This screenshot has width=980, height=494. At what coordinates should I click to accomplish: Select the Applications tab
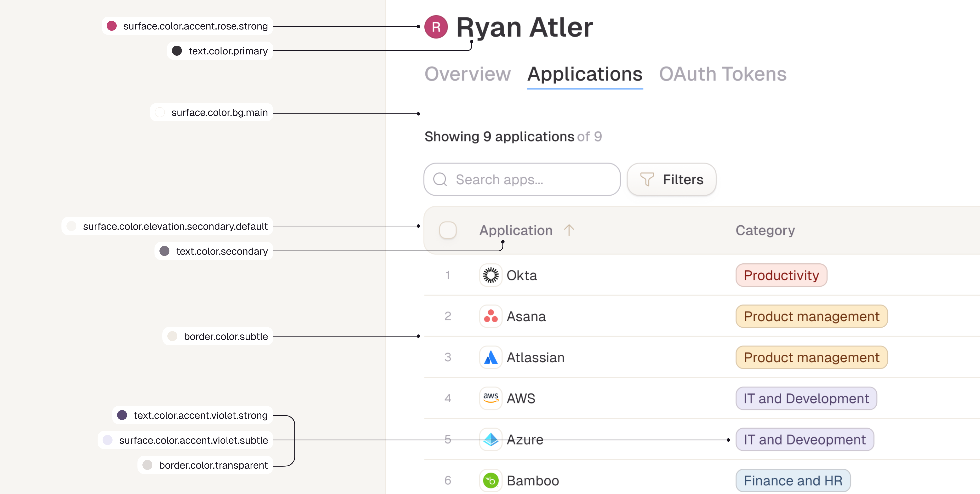[x=585, y=74]
